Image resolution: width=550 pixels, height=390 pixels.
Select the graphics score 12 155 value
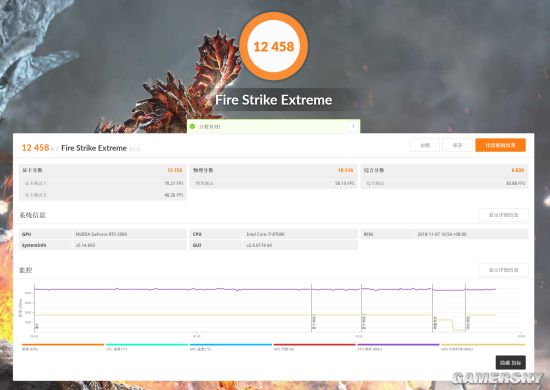point(175,170)
